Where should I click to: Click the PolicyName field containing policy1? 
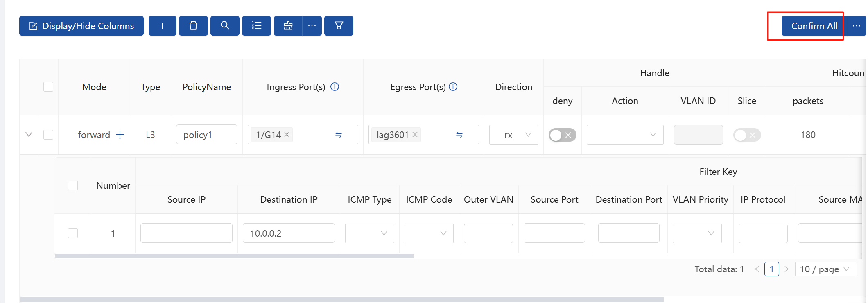click(206, 135)
